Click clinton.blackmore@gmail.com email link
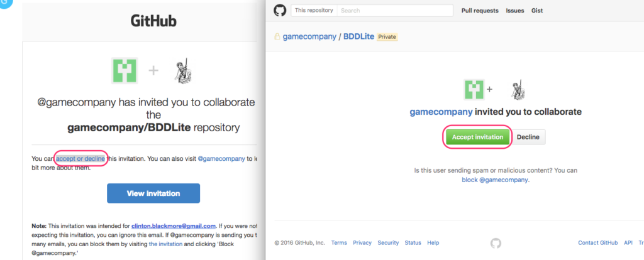The image size is (644, 260). pyautogui.click(x=174, y=226)
